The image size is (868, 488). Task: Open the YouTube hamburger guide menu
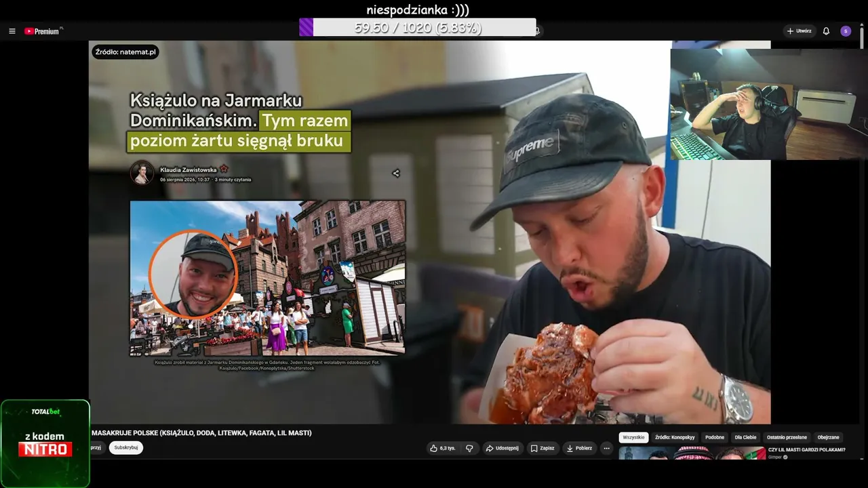pos(12,31)
